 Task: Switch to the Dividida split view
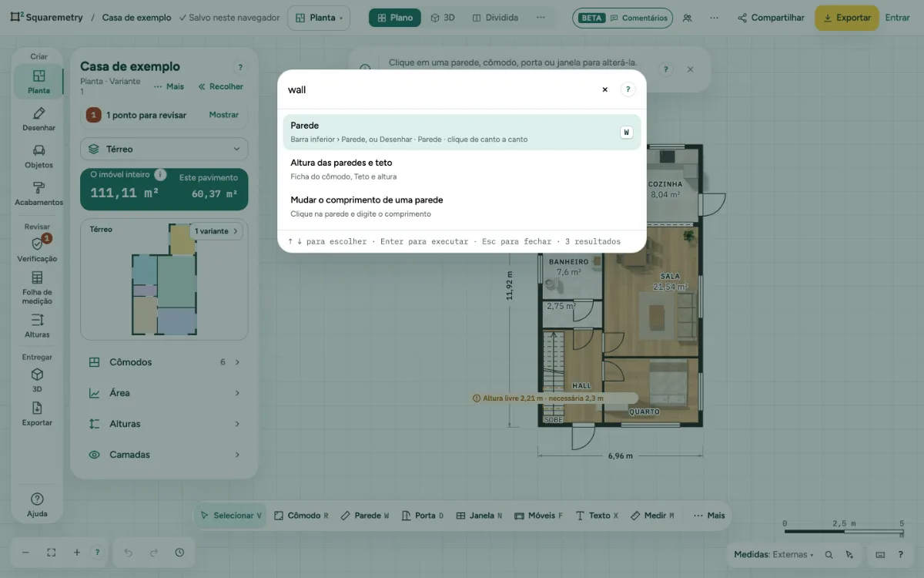coord(495,18)
